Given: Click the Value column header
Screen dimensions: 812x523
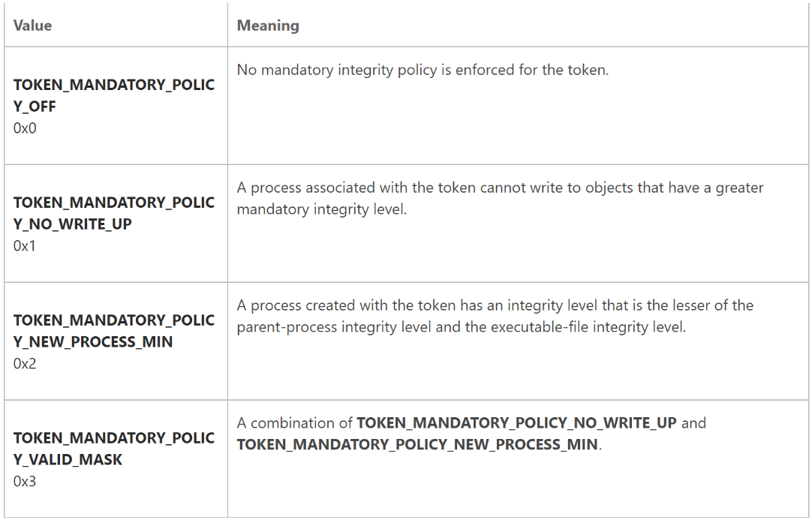Looking at the screenshot, I should tap(32, 26).
